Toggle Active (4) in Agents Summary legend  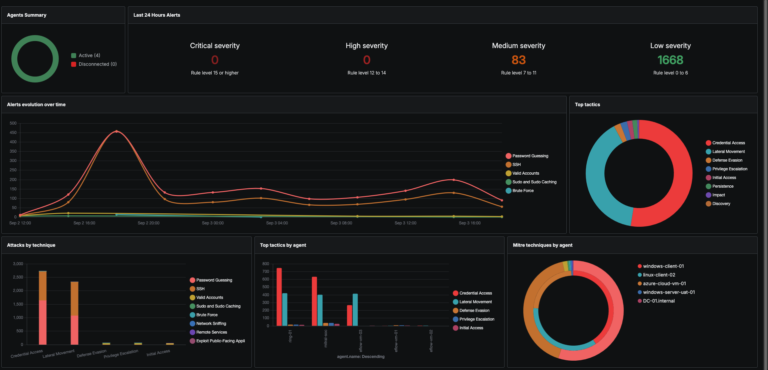pyautogui.click(x=86, y=56)
